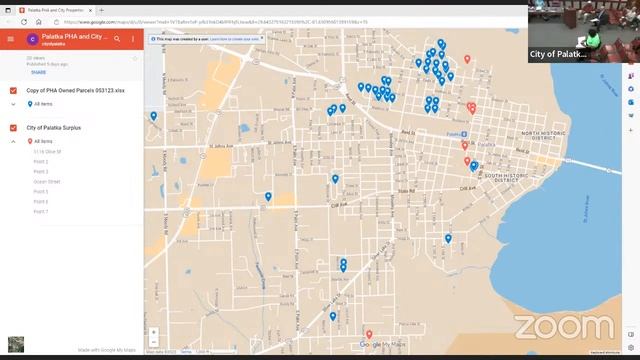Switch to satellite view thumbnail
This screenshot has width=640, height=360.
[x=16, y=344]
